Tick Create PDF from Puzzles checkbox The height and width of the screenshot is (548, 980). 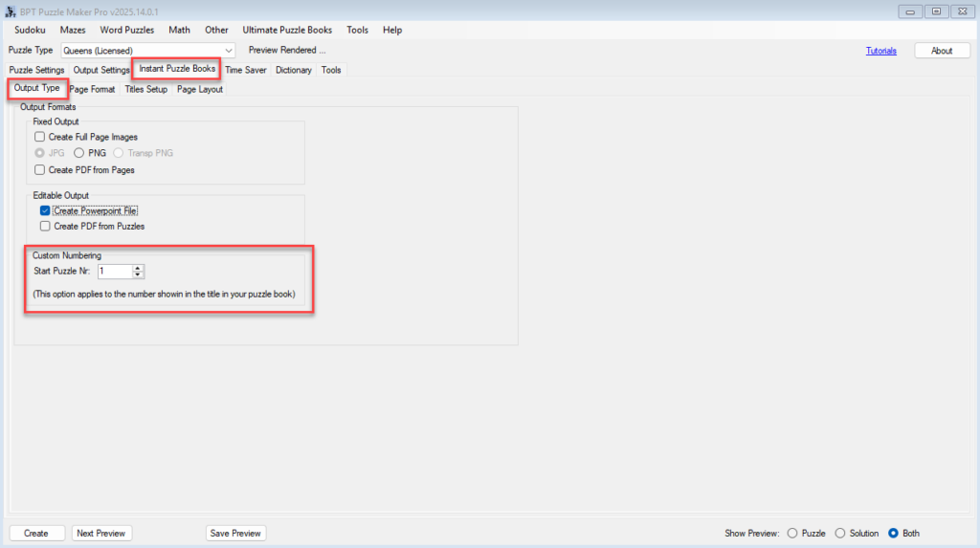[45, 227]
